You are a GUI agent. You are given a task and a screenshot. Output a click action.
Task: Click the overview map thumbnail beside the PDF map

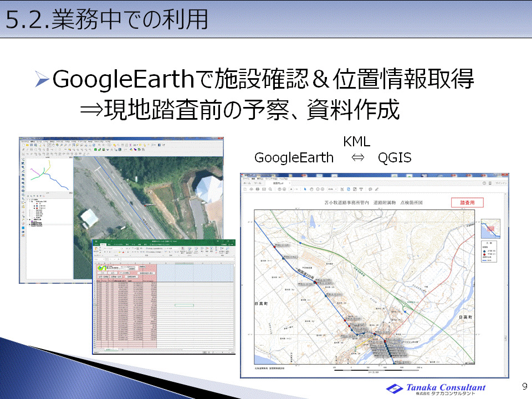490,228
